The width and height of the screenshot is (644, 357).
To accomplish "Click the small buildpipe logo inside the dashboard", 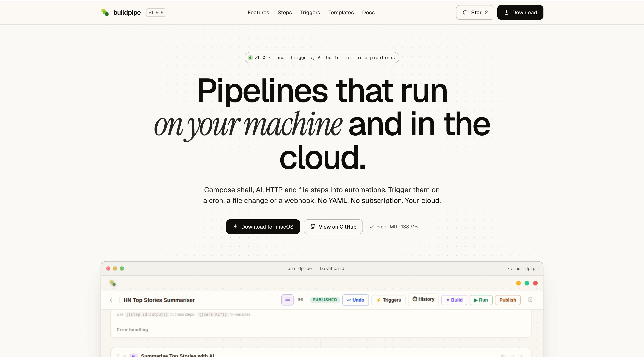I will point(113,283).
